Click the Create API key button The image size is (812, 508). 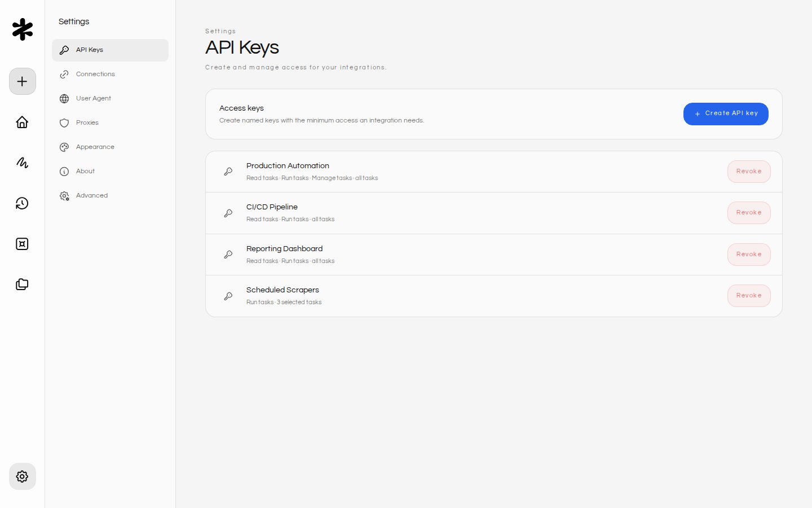click(726, 114)
